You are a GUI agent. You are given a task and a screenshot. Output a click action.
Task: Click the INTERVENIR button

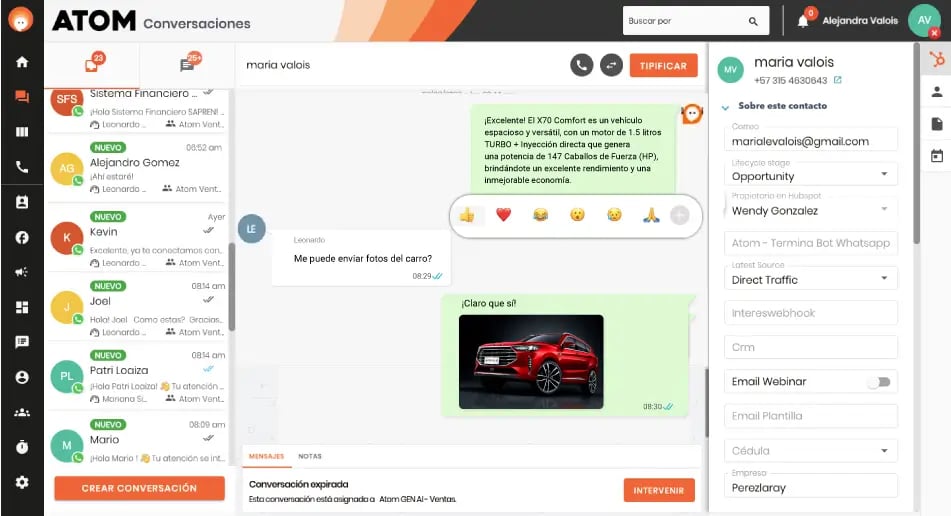click(x=659, y=490)
